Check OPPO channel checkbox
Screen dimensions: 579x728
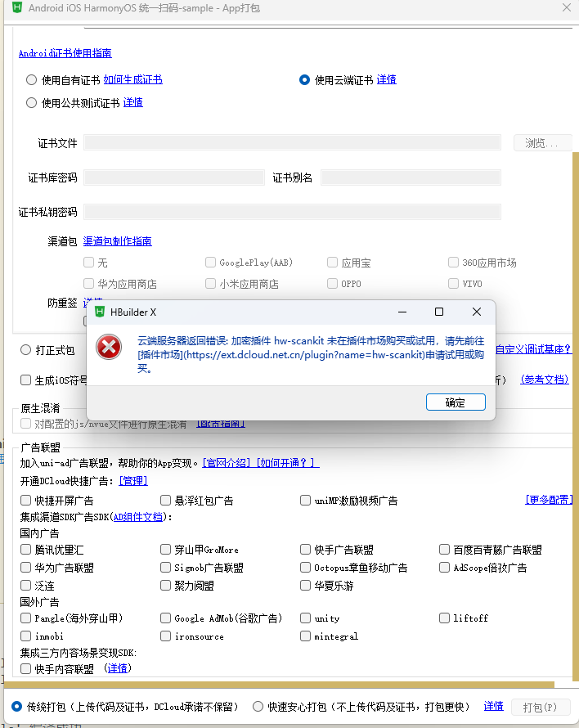point(332,283)
